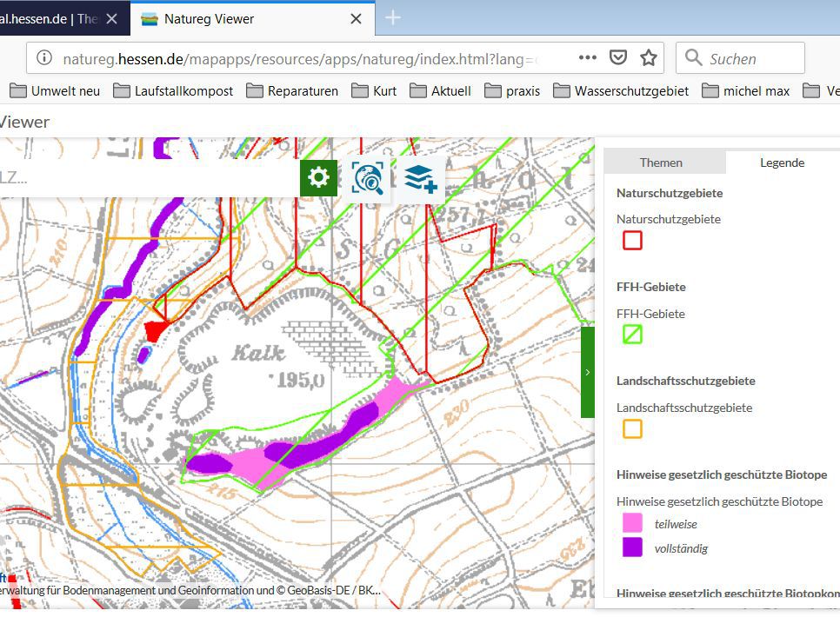Open the Laufstallkompost bookmark folder
The image size is (840, 617).
pos(173,90)
